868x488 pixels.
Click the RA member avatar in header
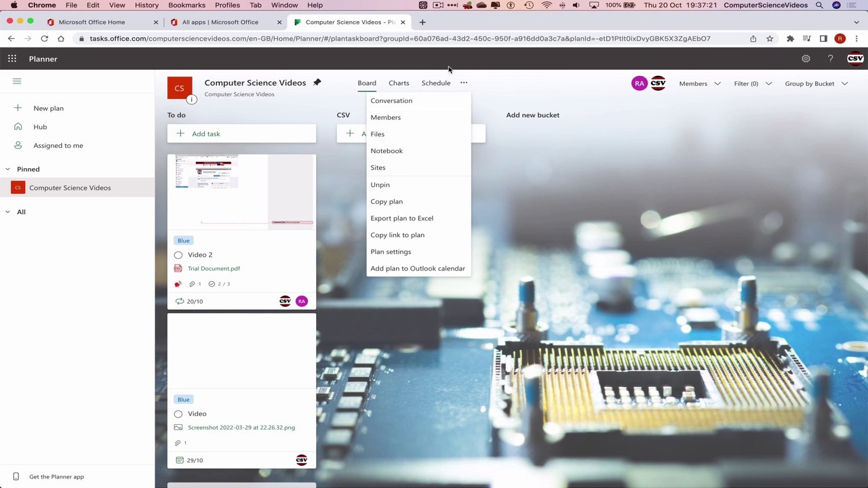pos(639,83)
